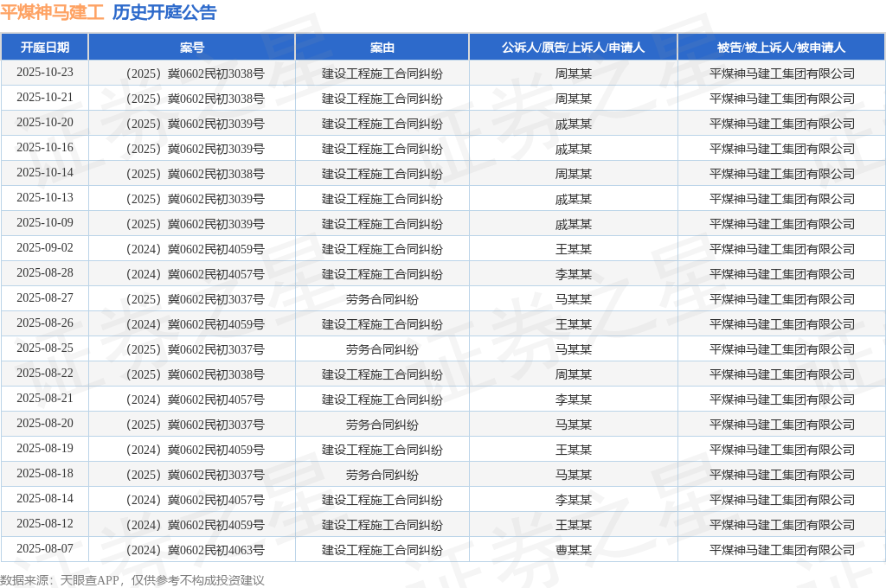Select the 公诉人/原告/上诉人/申请人 column header
This screenshot has height=588, width=886.
tap(573, 48)
